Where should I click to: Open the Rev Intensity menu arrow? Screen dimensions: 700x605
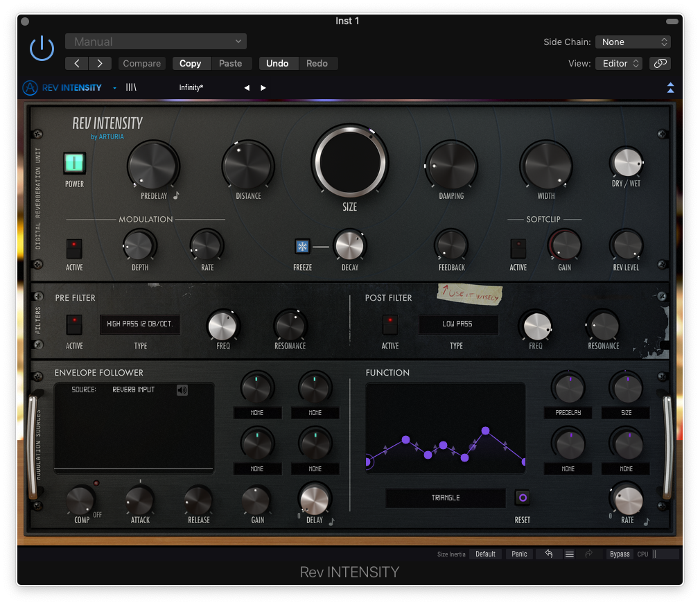click(115, 88)
